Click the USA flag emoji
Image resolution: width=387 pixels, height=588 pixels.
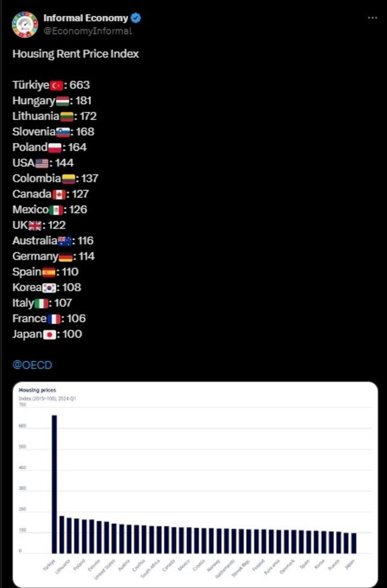coord(42,163)
